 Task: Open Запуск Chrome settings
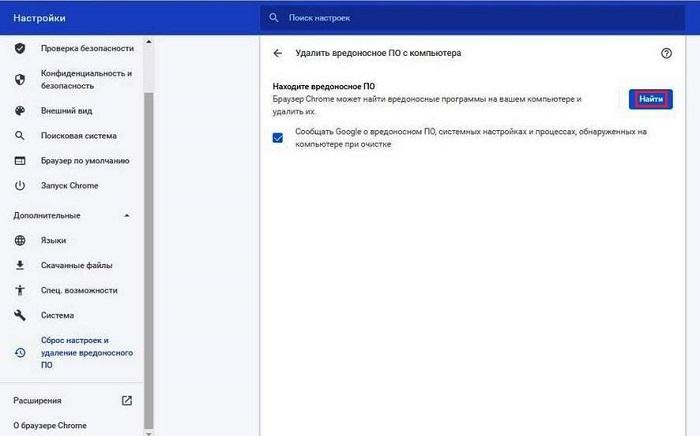point(70,186)
